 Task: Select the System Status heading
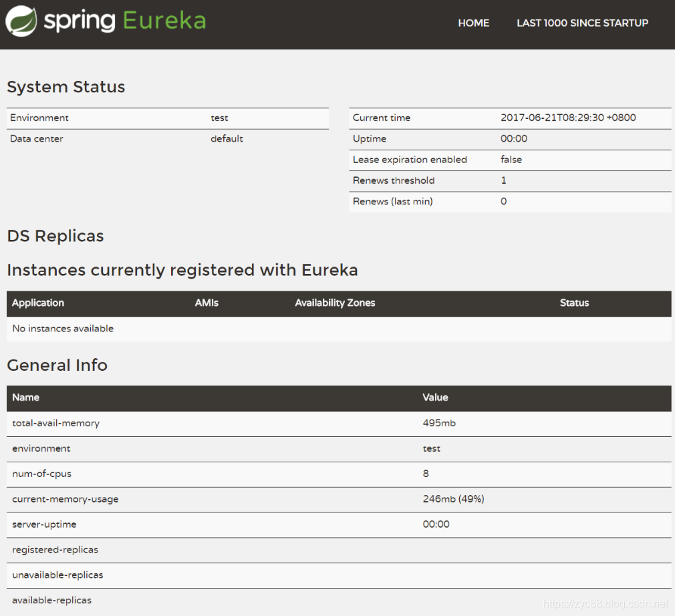(x=65, y=87)
